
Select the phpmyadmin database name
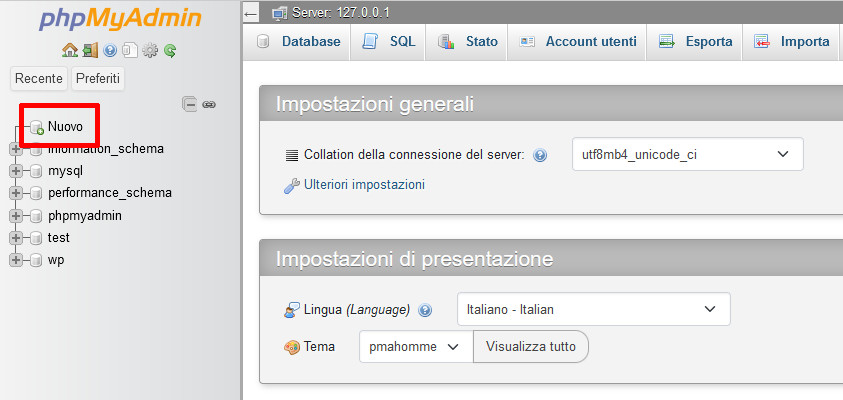click(x=84, y=216)
